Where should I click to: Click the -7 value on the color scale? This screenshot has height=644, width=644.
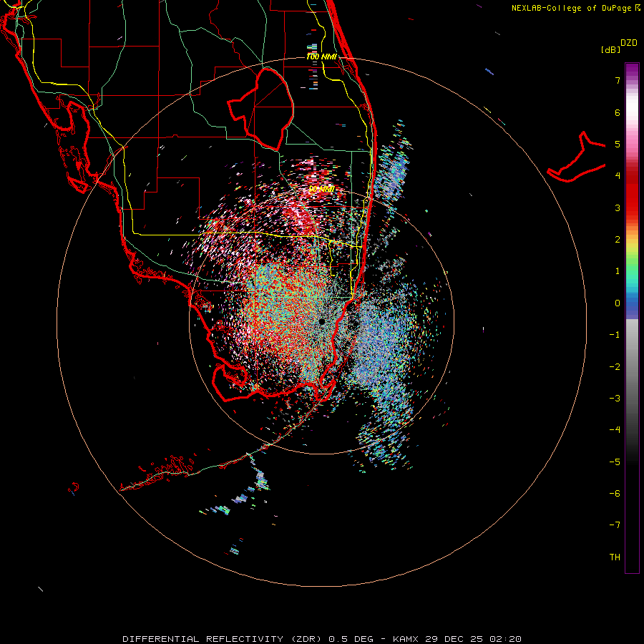click(615, 525)
